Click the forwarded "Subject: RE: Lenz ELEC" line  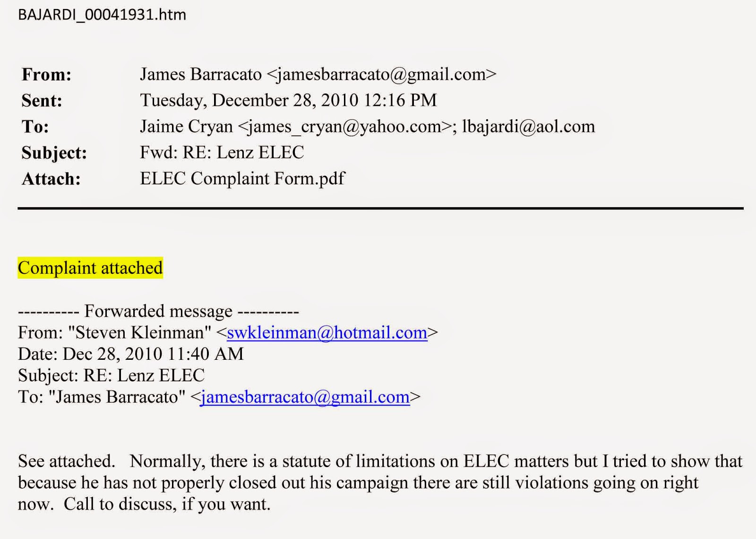(111, 375)
